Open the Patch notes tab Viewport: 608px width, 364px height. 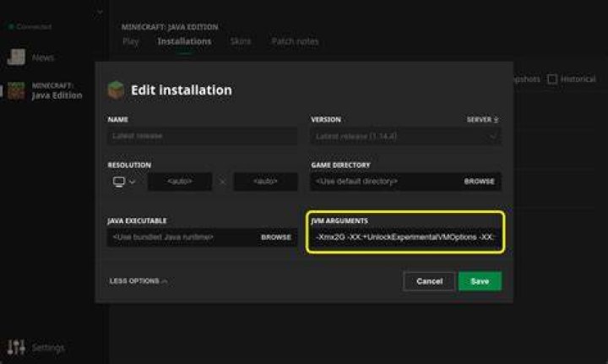tap(295, 41)
